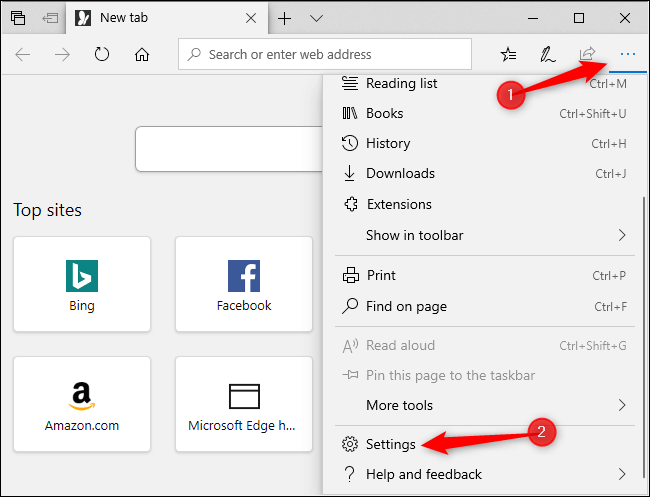650x497 pixels.
Task: Expand the More tools submenu
Action: pos(485,405)
